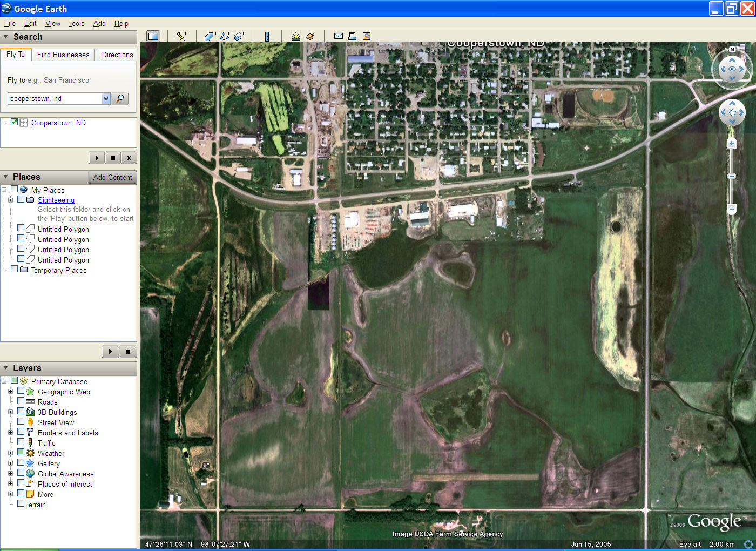
Task: Check the Sightseeing folder checkbox
Action: click(21, 199)
